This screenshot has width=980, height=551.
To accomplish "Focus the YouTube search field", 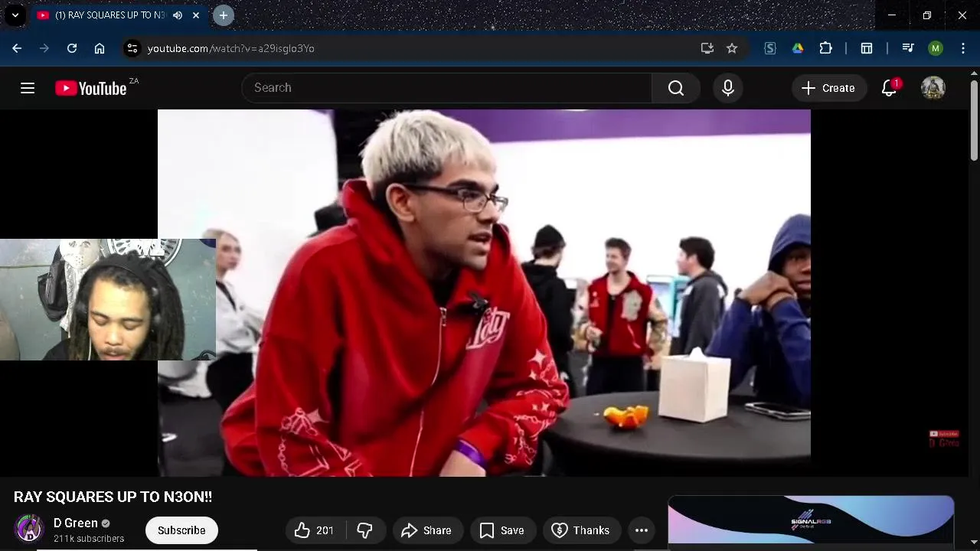I will pos(447,88).
